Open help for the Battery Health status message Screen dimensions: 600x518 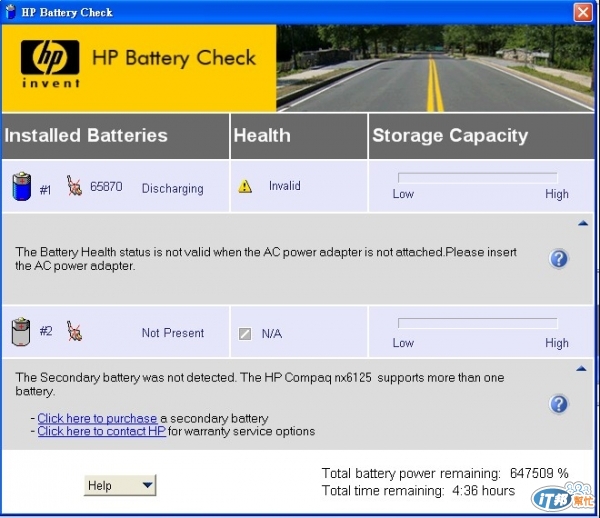(x=559, y=259)
